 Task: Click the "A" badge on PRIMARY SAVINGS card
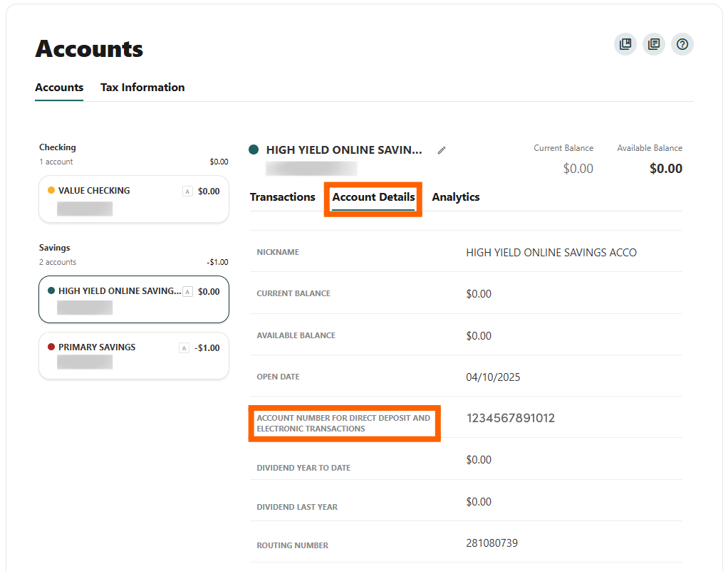pos(184,347)
